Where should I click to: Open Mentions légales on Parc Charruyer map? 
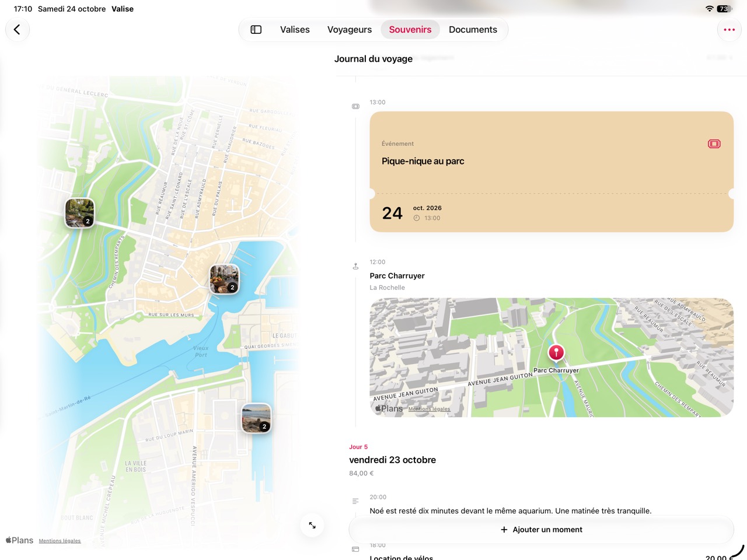click(x=429, y=409)
